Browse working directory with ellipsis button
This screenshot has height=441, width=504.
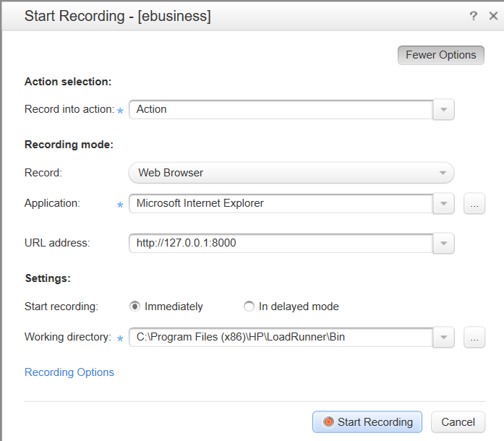click(x=474, y=337)
